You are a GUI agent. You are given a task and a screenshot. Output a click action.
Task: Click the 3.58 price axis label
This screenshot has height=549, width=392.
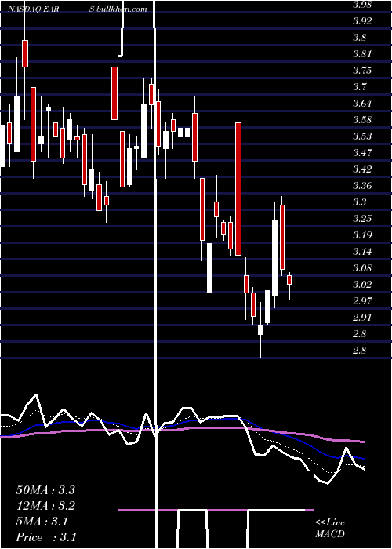point(362,120)
